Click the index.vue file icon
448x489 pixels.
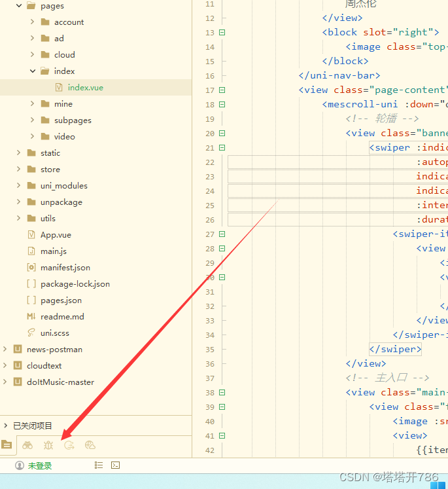tap(59, 87)
